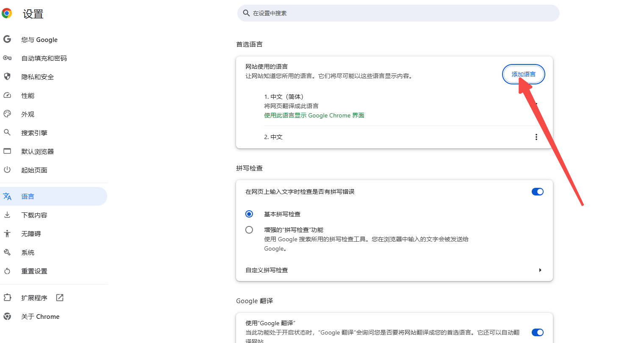
Task: Click the Google 翻译 section heading
Action: tap(254, 301)
